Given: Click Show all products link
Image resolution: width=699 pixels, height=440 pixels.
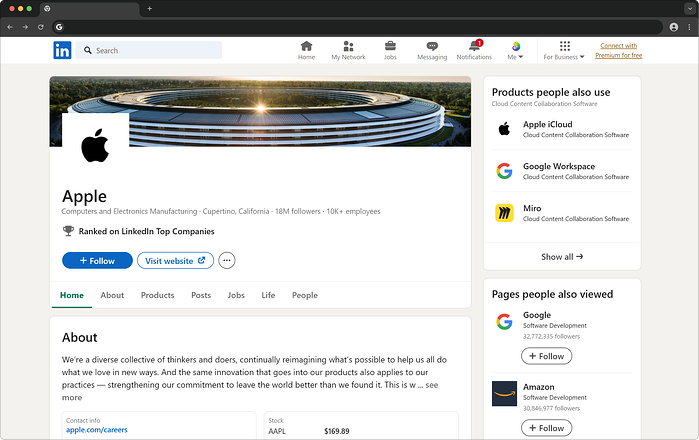Looking at the screenshot, I should 561,257.
